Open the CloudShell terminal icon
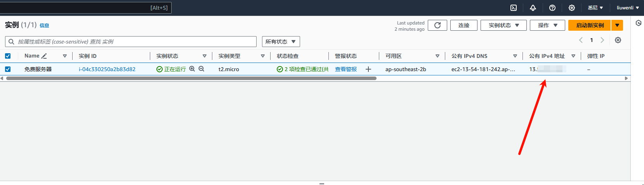 [x=514, y=8]
